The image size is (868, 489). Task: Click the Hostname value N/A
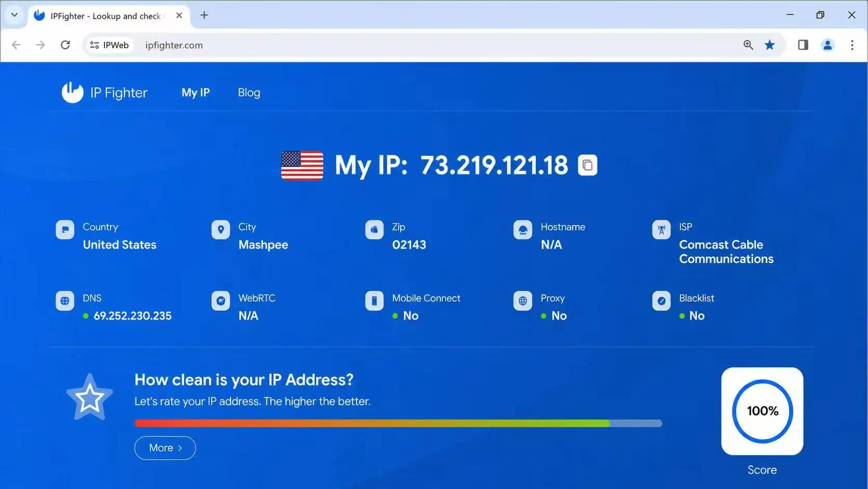click(x=551, y=245)
